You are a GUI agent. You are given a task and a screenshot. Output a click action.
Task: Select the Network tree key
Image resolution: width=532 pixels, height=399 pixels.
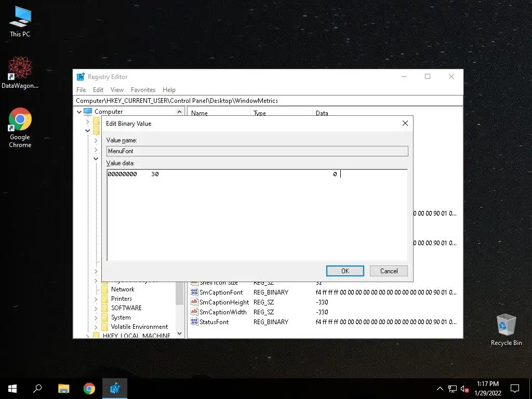pyautogui.click(x=123, y=289)
